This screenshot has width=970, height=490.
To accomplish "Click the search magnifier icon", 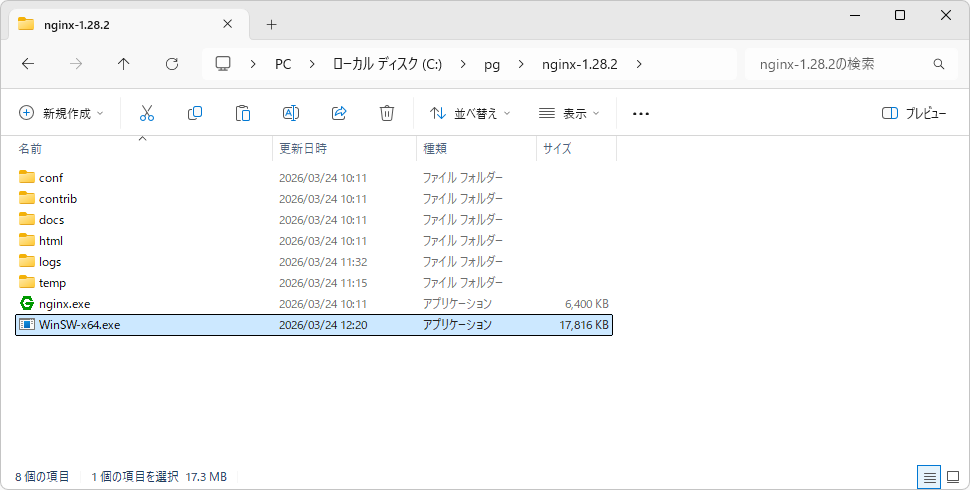I will (x=938, y=64).
